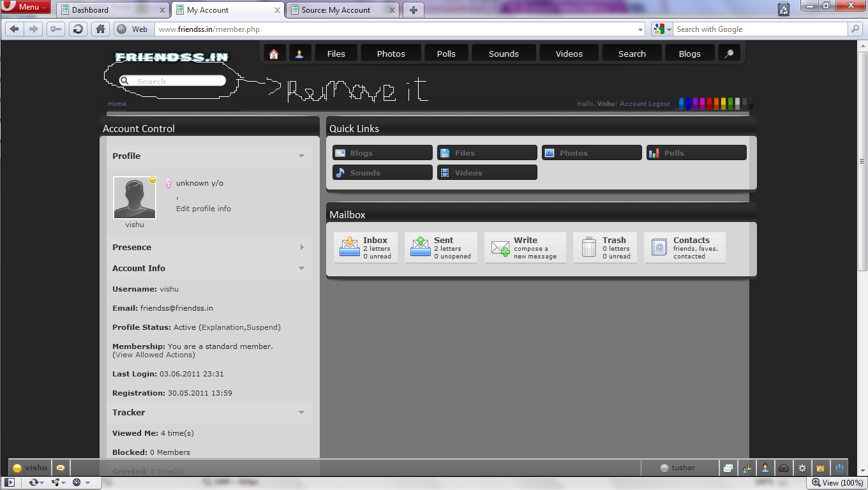Click the home icon in site navigation

point(274,54)
